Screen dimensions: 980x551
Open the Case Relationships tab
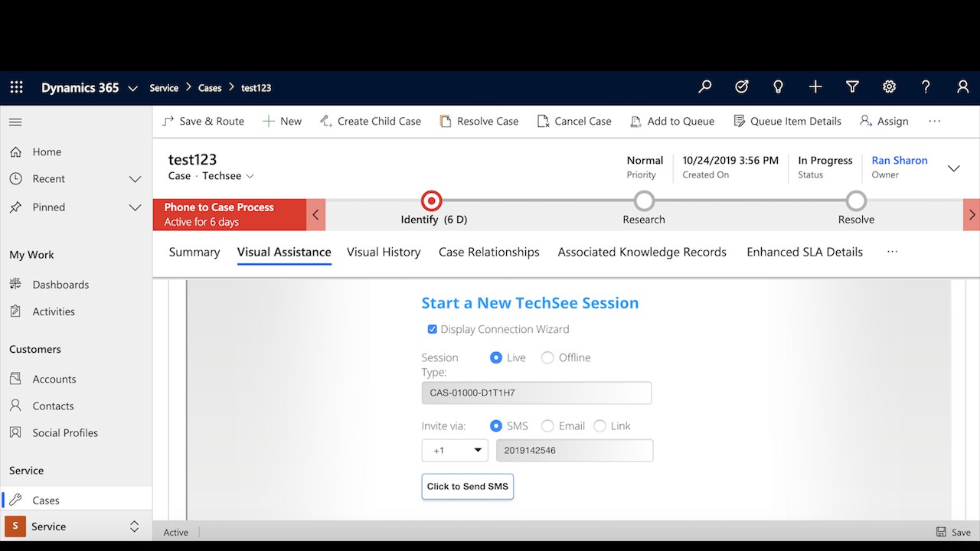(x=488, y=252)
